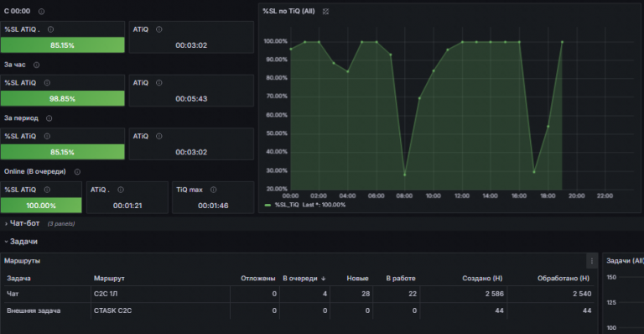644x334 pixels.
Task: Click info icon next to 'За период' heading
Action: coord(49,118)
